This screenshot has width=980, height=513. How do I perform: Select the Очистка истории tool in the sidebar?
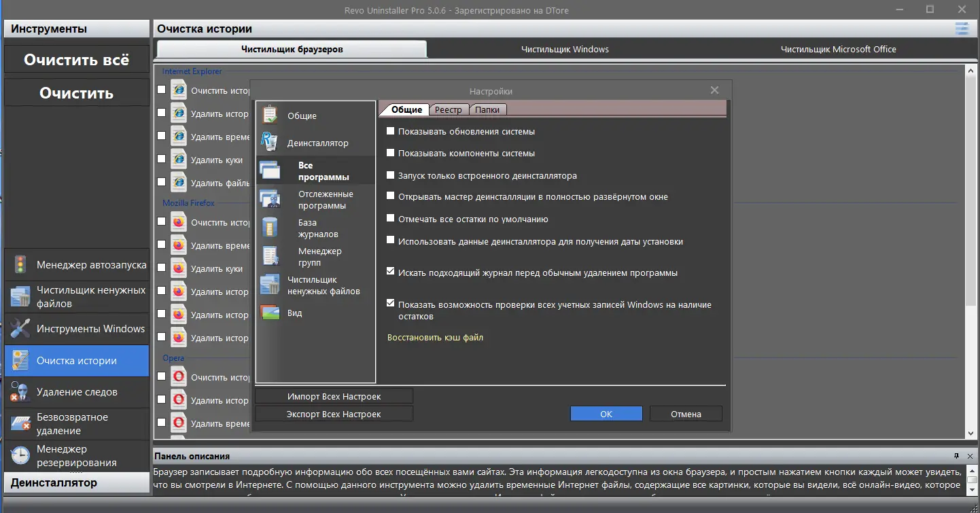(x=77, y=361)
